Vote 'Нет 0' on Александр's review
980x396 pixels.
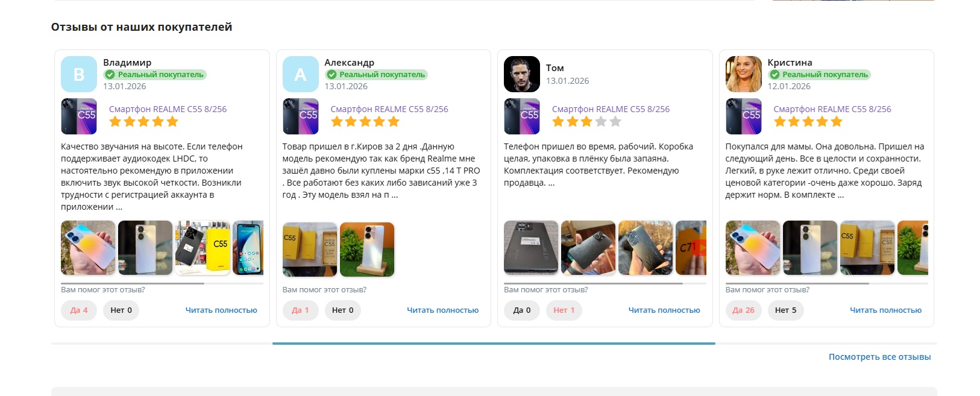point(343,310)
